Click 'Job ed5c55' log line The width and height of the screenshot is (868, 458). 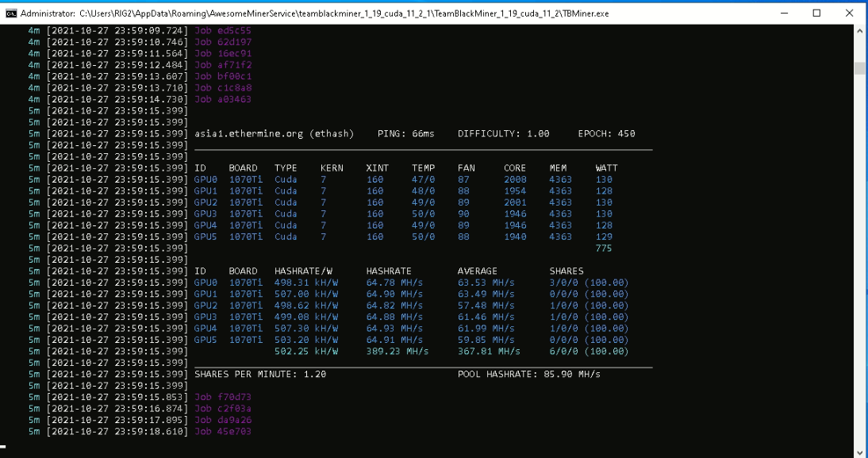click(x=223, y=30)
